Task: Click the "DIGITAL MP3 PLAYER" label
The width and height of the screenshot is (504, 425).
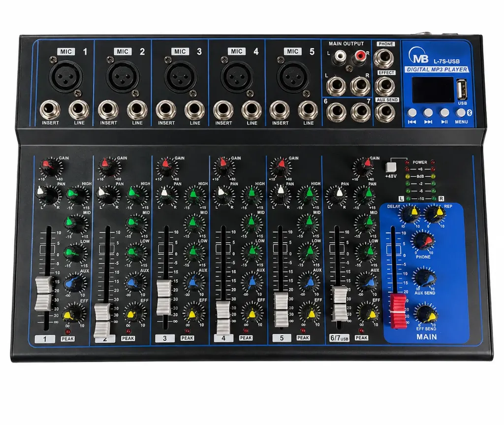Action: pyautogui.click(x=437, y=69)
